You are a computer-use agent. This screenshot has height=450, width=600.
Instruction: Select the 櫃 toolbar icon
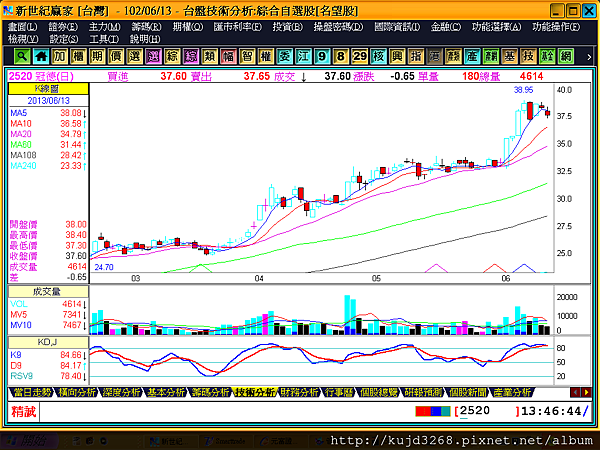pos(78,57)
